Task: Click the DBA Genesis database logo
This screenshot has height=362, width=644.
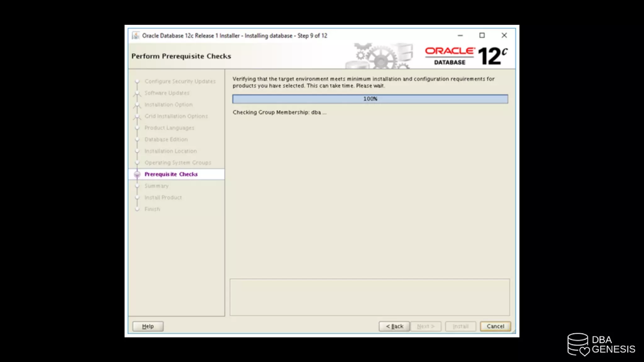Action: pyautogui.click(x=578, y=344)
